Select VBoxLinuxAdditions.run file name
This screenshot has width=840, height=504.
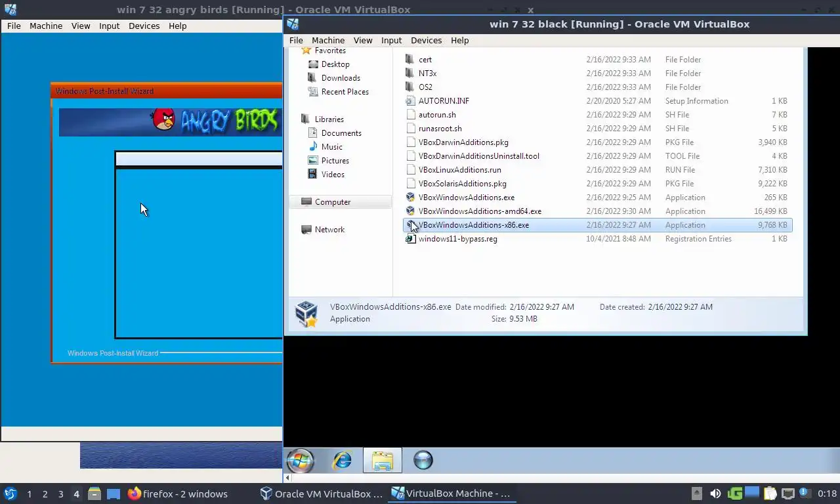click(x=460, y=170)
